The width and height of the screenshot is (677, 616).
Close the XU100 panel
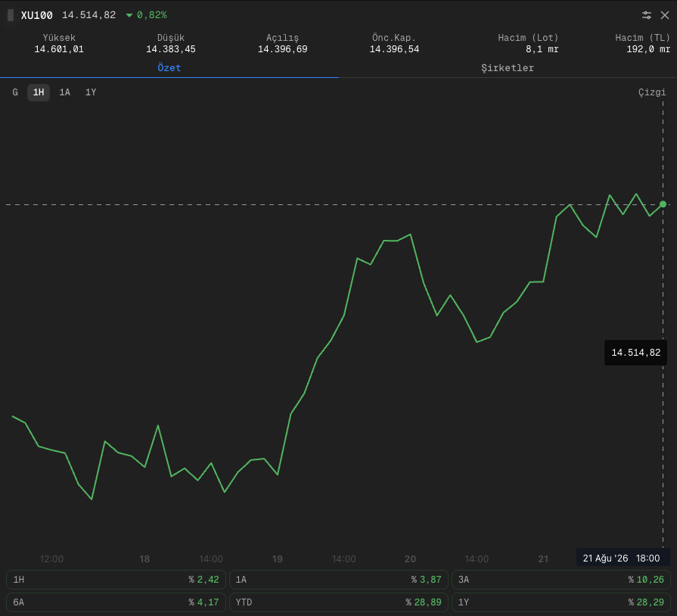click(x=665, y=15)
